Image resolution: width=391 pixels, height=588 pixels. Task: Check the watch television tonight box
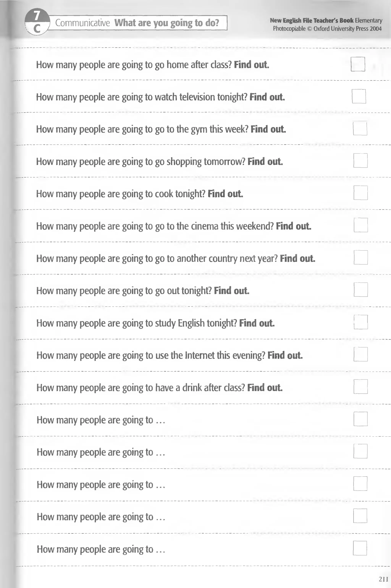359,96
